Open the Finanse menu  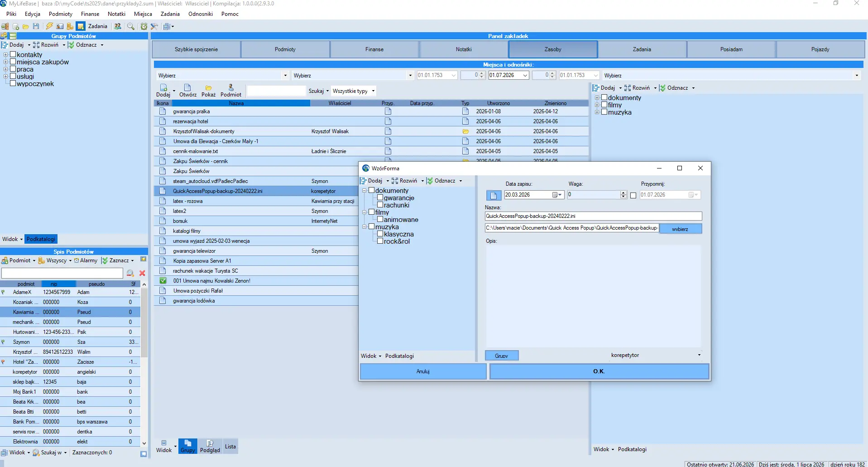(90, 14)
